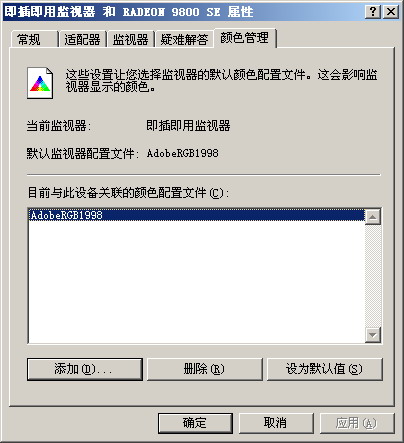404x443 pixels.
Task: Click the 删除(R) button
Action: coord(204,369)
